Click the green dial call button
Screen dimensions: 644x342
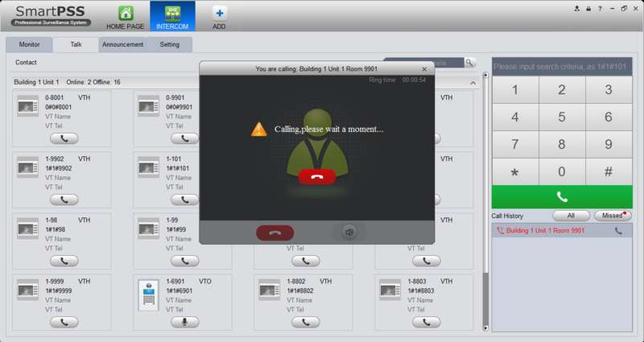(562, 197)
